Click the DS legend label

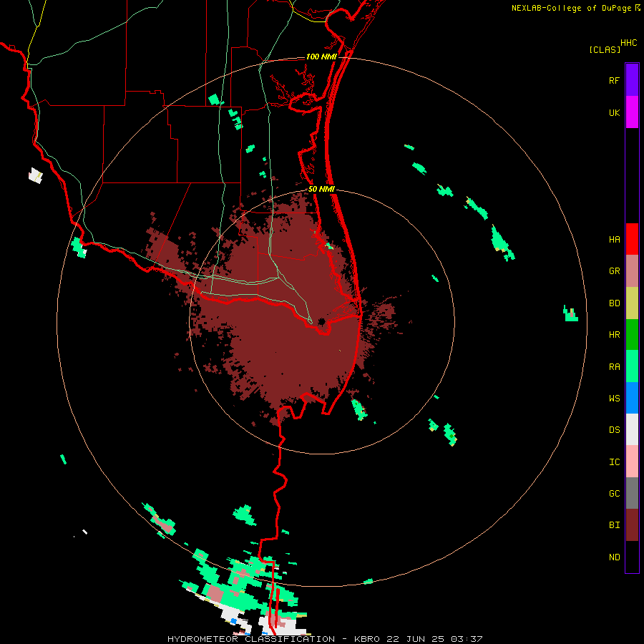tap(615, 430)
